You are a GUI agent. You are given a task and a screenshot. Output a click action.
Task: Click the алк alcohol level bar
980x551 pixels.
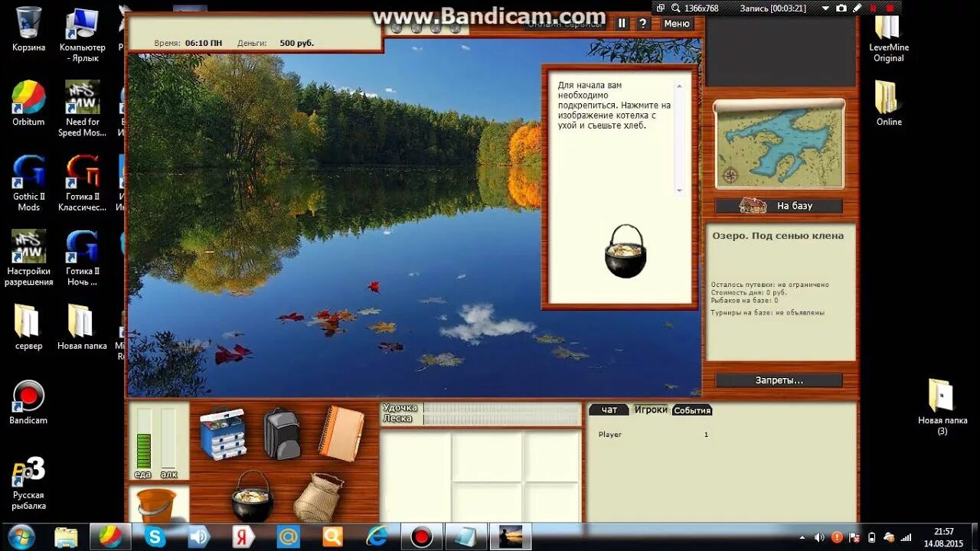[168, 439]
